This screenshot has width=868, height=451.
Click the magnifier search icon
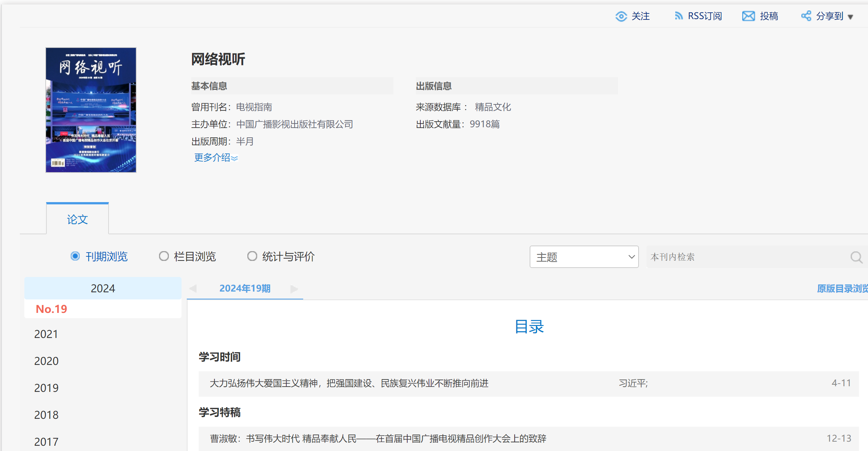click(856, 257)
